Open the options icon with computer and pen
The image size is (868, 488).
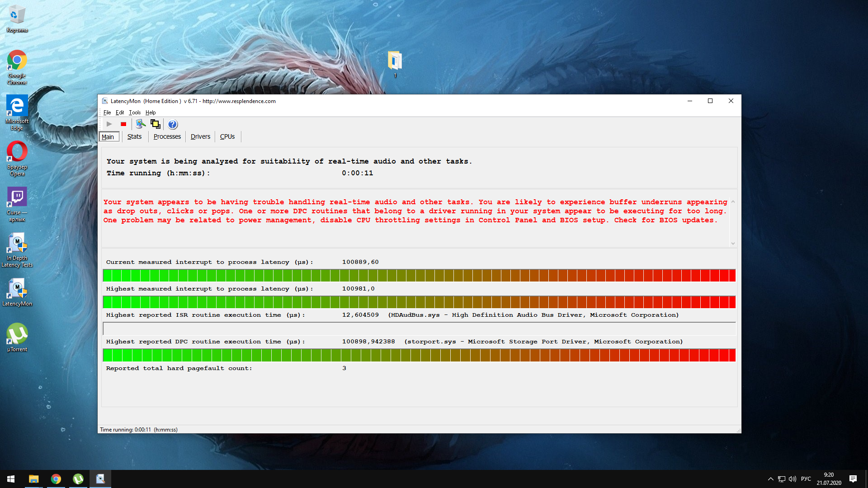(141, 124)
